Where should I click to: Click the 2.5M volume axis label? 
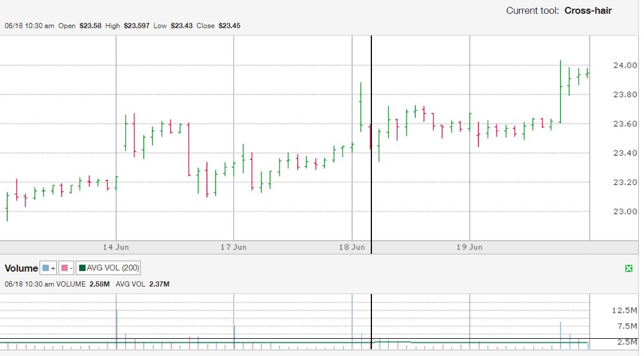tap(627, 342)
